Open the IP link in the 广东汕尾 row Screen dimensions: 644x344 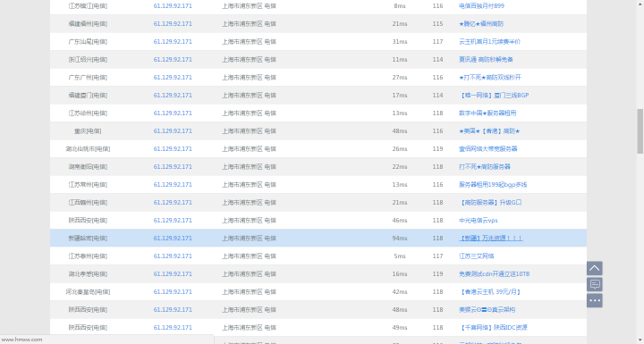(x=173, y=42)
